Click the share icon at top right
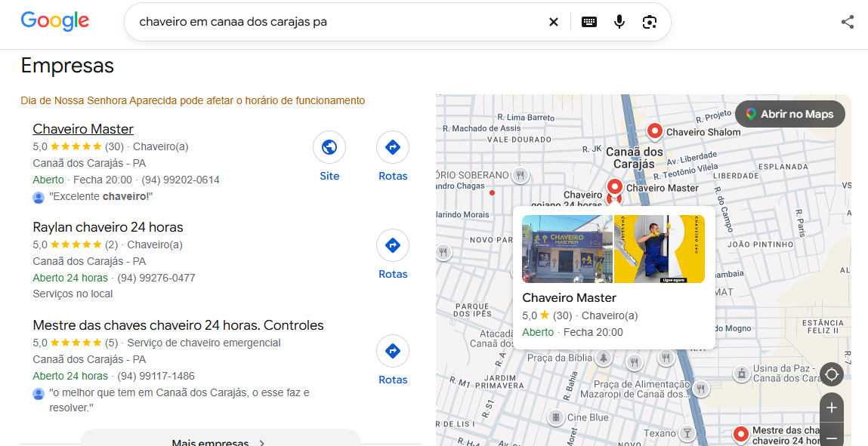The height and width of the screenshot is (446, 868). pos(847,22)
